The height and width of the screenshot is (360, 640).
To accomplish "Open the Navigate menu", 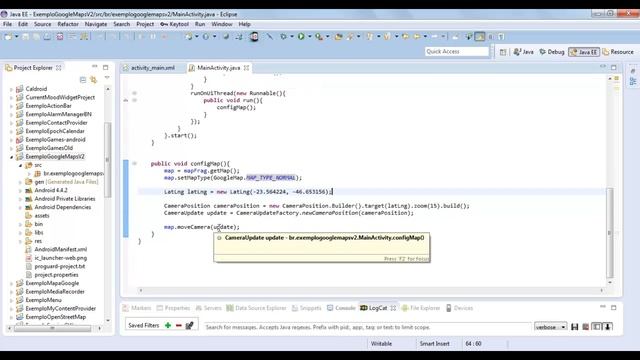I will click(x=96, y=24).
